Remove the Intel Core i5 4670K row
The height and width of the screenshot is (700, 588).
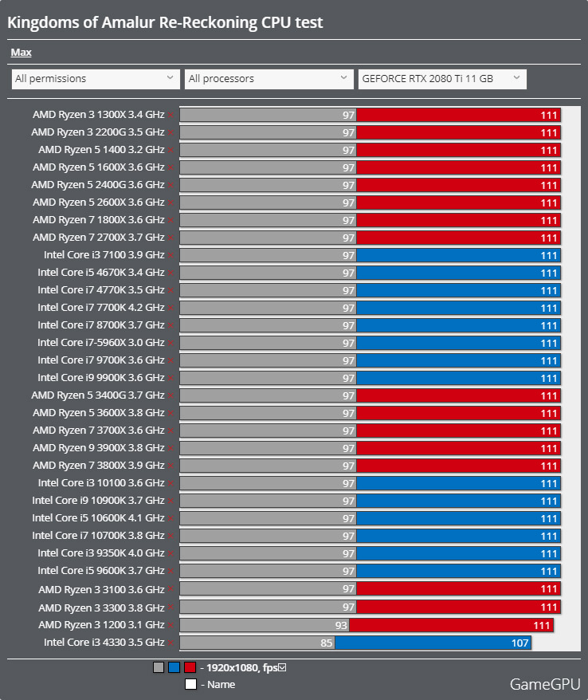[171, 273]
